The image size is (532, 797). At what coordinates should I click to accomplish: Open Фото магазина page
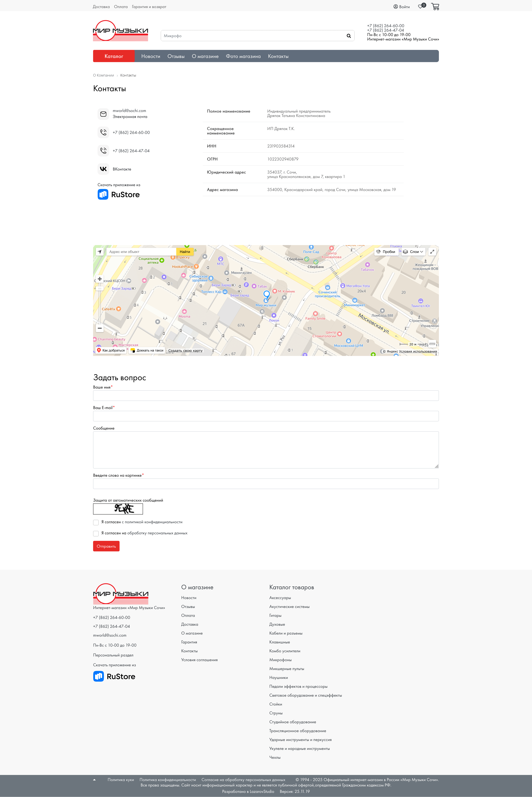tap(243, 56)
